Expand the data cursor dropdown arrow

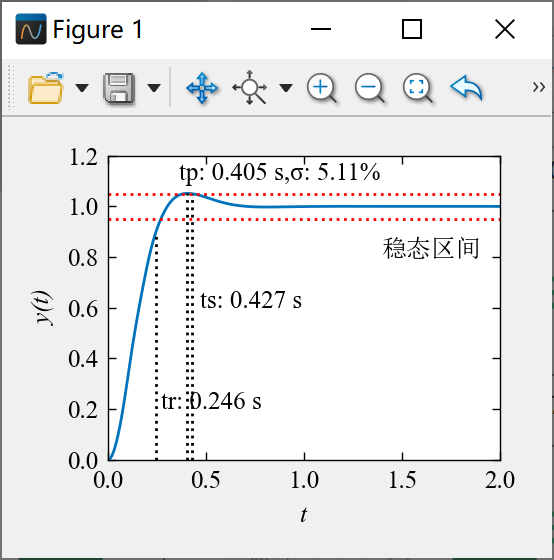tap(286, 88)
